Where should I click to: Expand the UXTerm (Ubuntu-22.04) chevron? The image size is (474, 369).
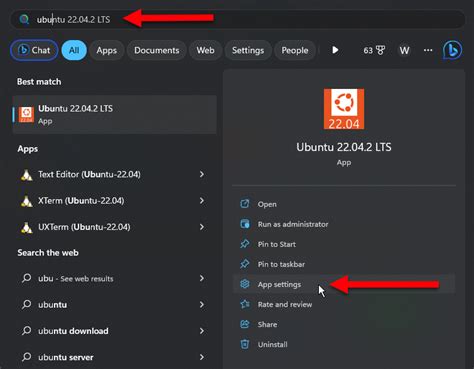pos(202,227)
